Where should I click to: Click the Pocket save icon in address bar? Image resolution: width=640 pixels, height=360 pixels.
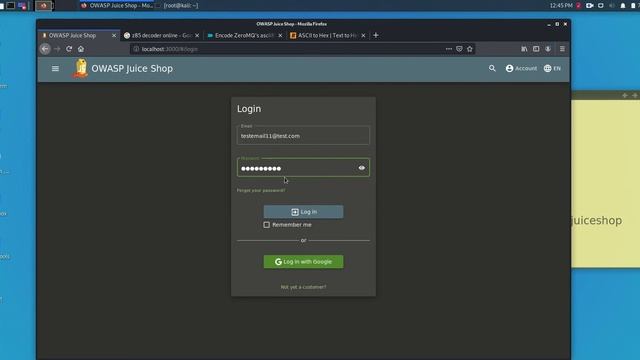[x=459, y=49]
